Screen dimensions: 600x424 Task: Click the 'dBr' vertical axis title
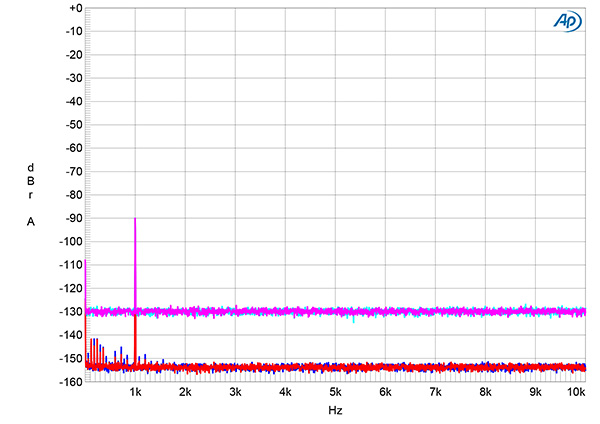click(31, 181)
